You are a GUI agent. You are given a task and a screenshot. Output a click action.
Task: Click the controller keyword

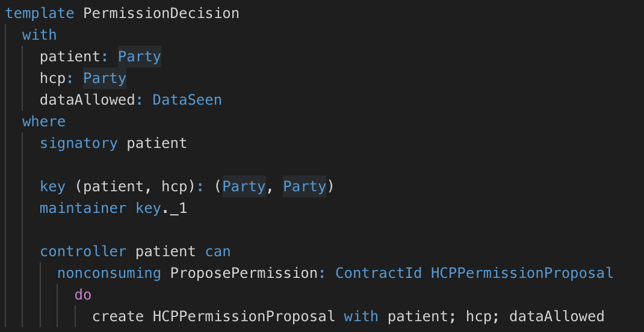83,251
